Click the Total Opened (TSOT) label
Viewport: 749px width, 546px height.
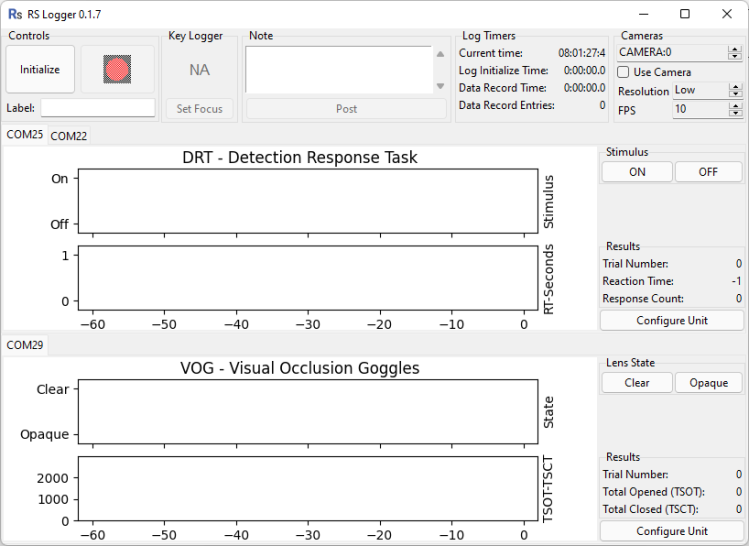[653, 492]
